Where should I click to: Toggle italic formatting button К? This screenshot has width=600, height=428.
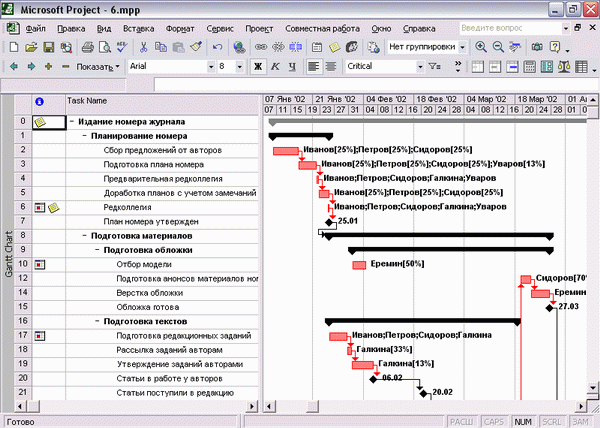[x=275, y=67]
